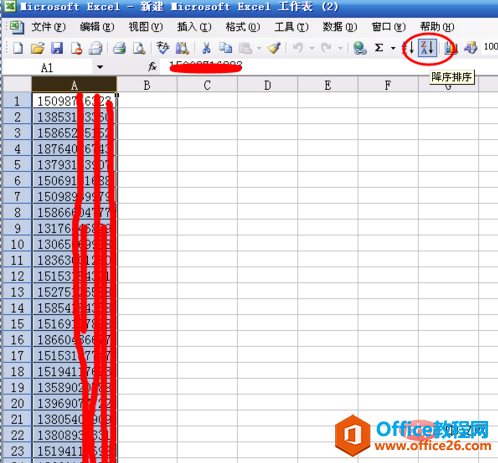The image size is (498, 463).
Task: Activate the Format Painter brush icon
Action: [274, 48]
